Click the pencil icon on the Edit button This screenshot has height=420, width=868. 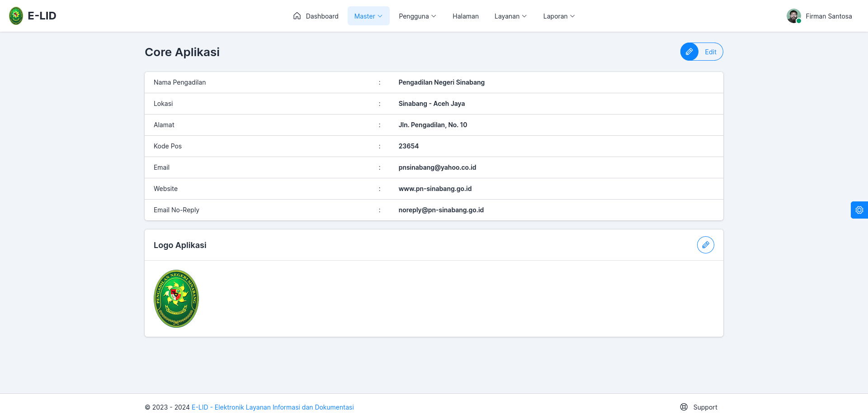click(689, 52)
